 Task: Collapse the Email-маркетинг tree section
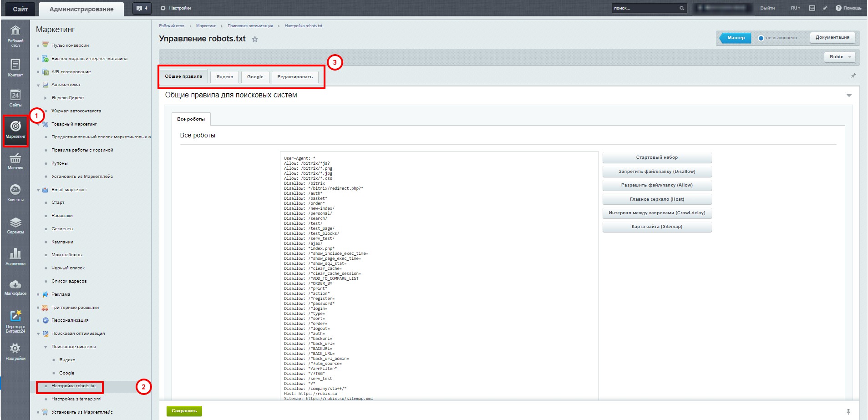[x=38, y=190]
